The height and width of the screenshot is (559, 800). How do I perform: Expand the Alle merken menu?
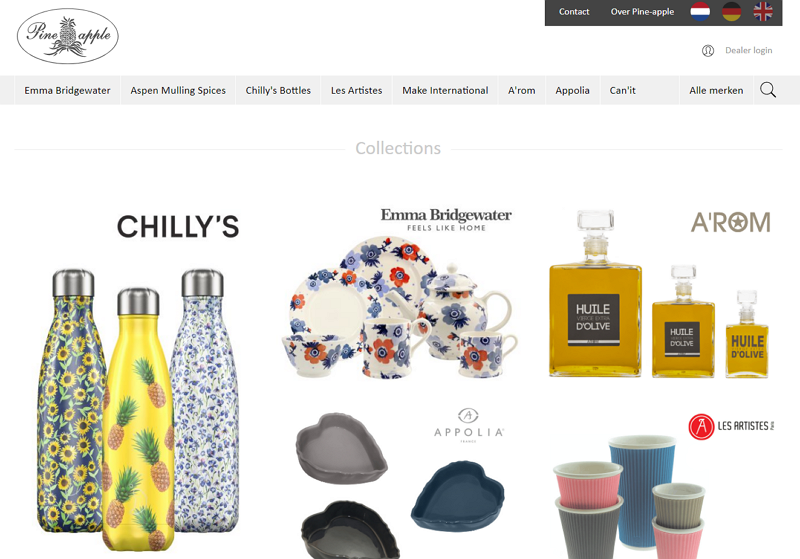coord(716,90)
